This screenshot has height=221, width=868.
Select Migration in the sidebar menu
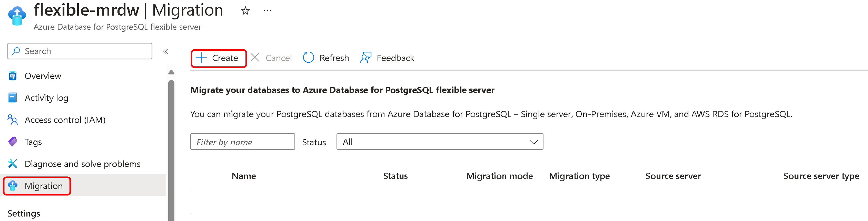click(43, 186)
